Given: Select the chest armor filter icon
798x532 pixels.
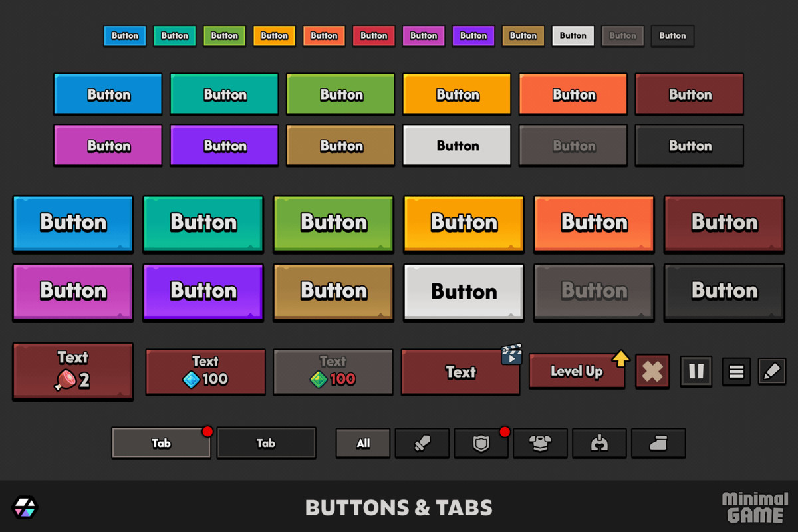Looking at the screenshot, I should point(540,443).
